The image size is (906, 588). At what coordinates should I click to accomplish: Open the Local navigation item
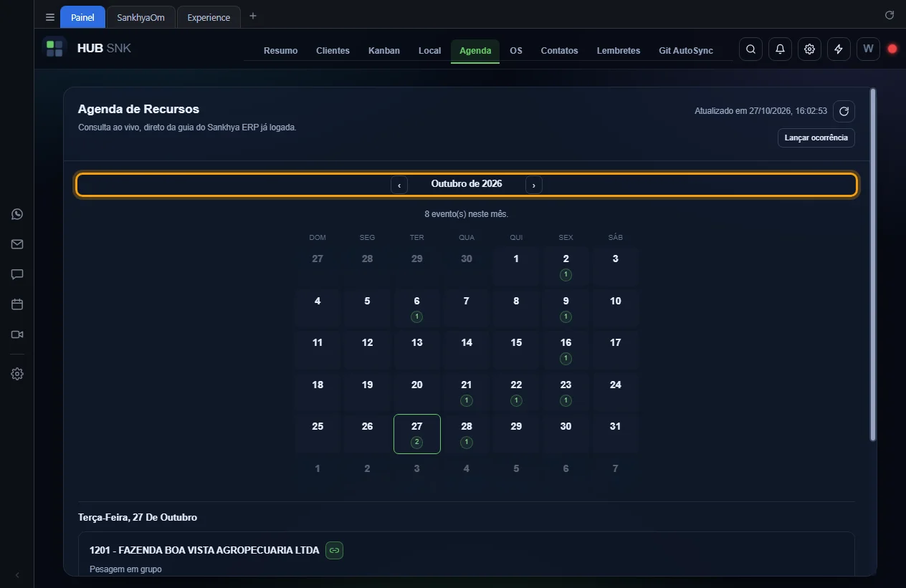[430, 51]
